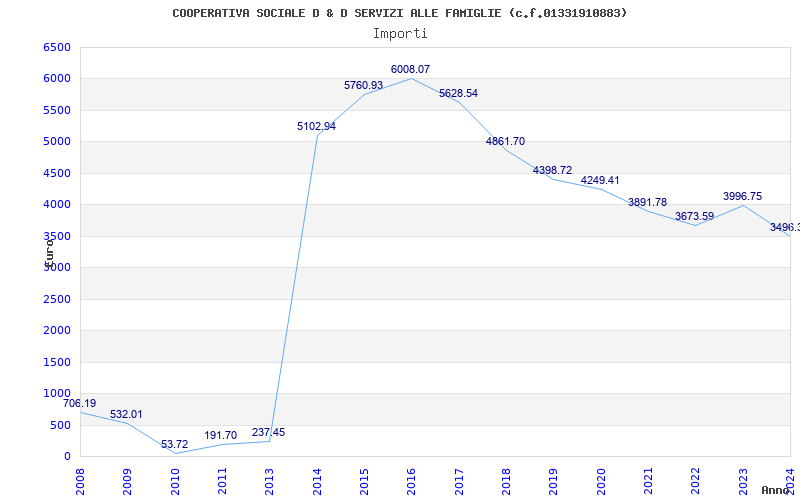Click the 500 y-axis tick label

(x=61, y=425)
